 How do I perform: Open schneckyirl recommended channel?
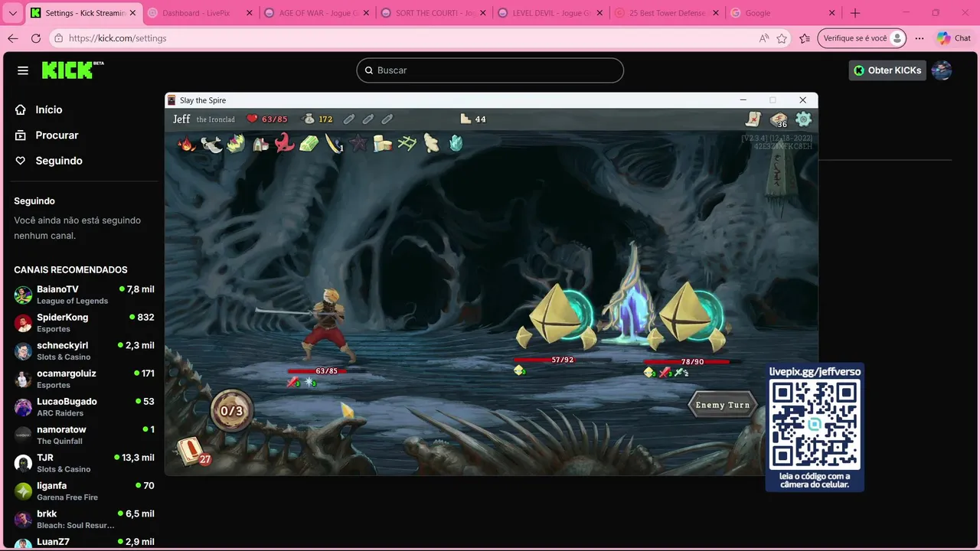84,350
